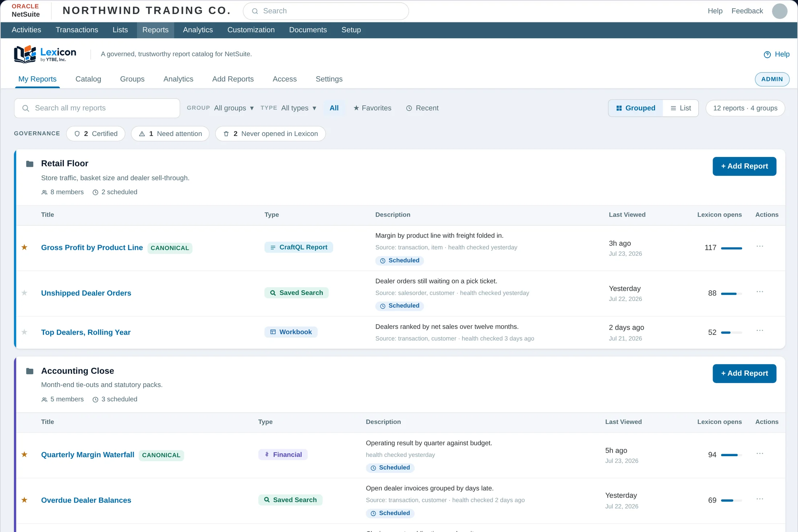
Task: Open the Customization menu
Action: [251, 30]
